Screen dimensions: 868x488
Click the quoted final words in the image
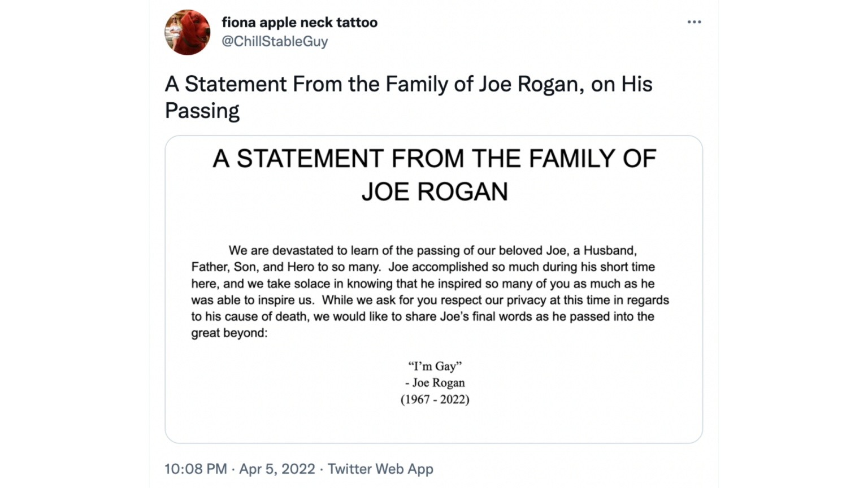pyautogui.click(x=433, y=365)
